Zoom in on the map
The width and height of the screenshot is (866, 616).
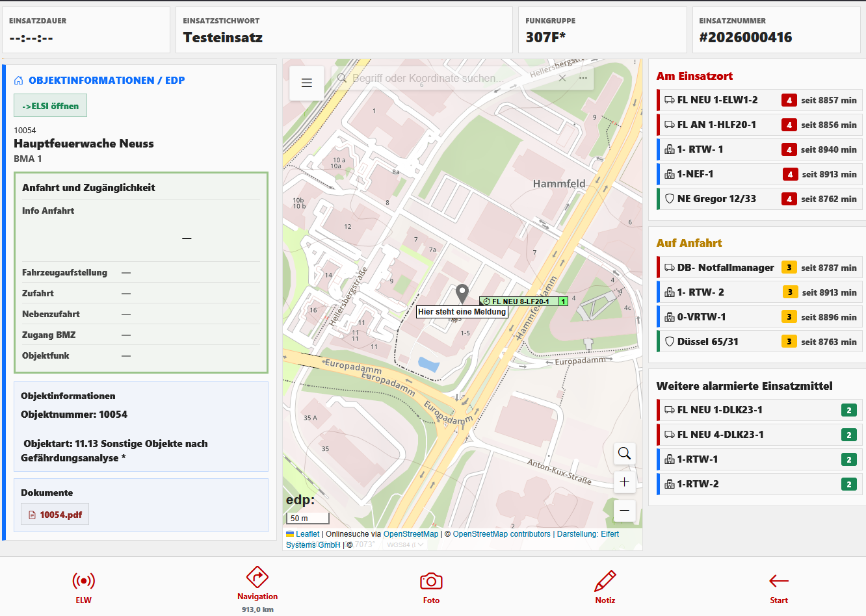(x=624, y=482)
